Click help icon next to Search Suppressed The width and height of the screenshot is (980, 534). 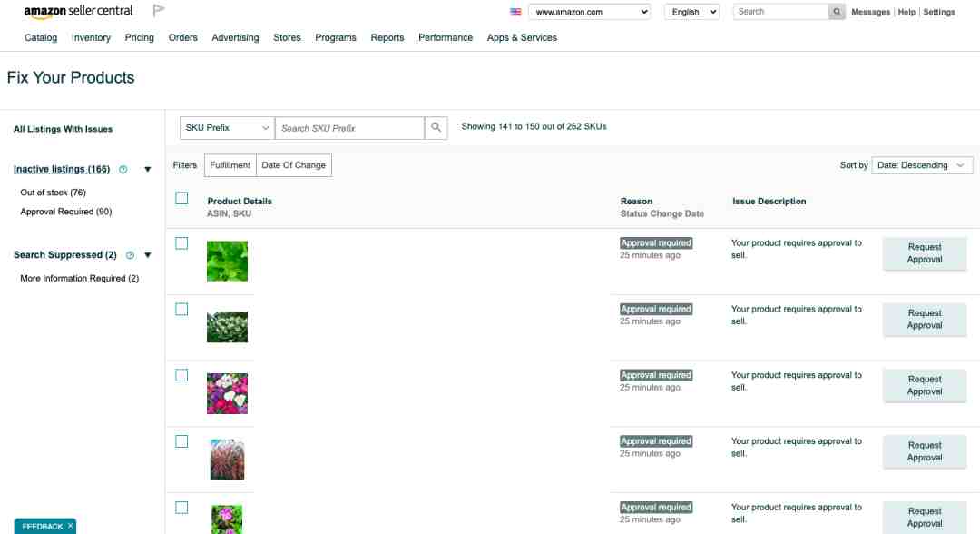pyautogui.click(x=130, y=255)
